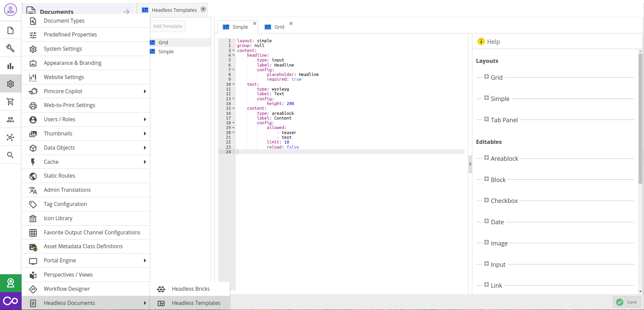This screenshot has width=644, height=310.
Task: Click the Predefined Properties sliders icon
Action: [33, 35]
